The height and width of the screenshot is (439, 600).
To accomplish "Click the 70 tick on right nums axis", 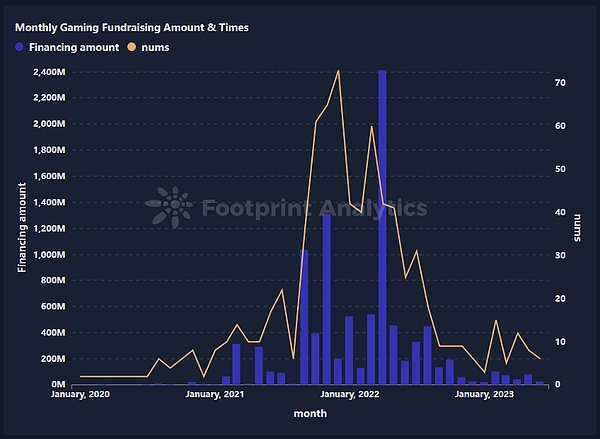I will tap(561, 83).
